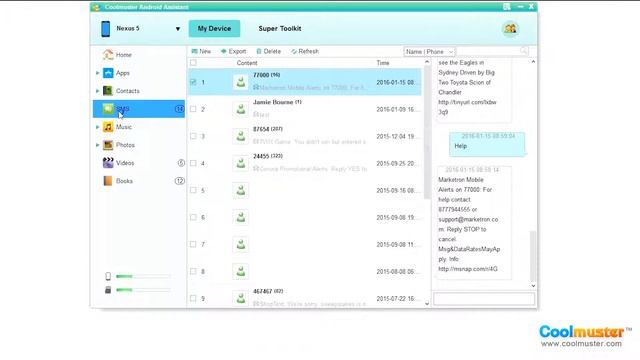Click the contact avatar in row 6

241,217
